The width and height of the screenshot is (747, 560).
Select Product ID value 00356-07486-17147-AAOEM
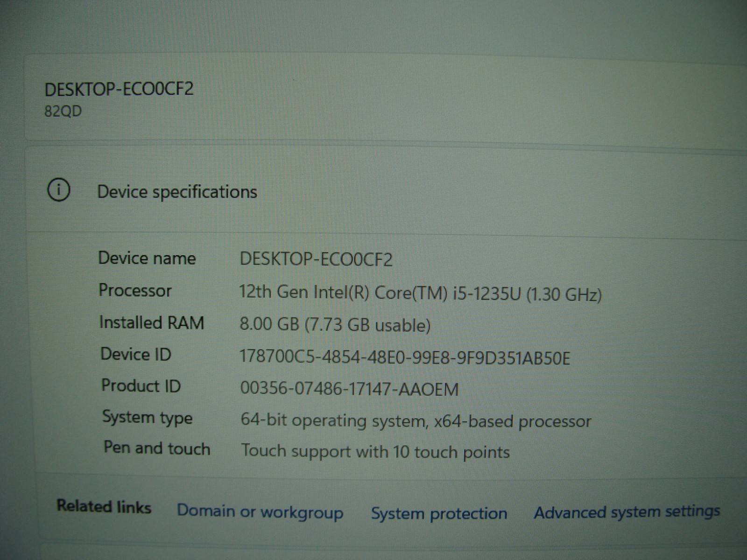tap(349, 389)
